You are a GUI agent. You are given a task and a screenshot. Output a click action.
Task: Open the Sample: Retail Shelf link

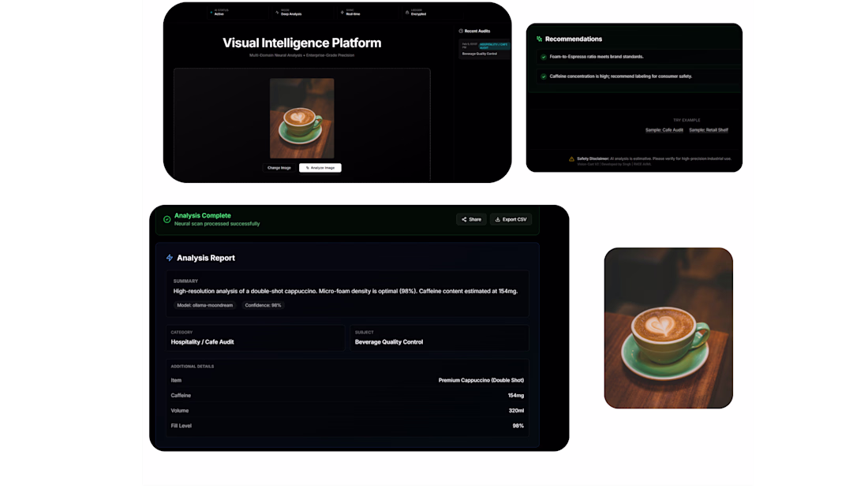708,130
